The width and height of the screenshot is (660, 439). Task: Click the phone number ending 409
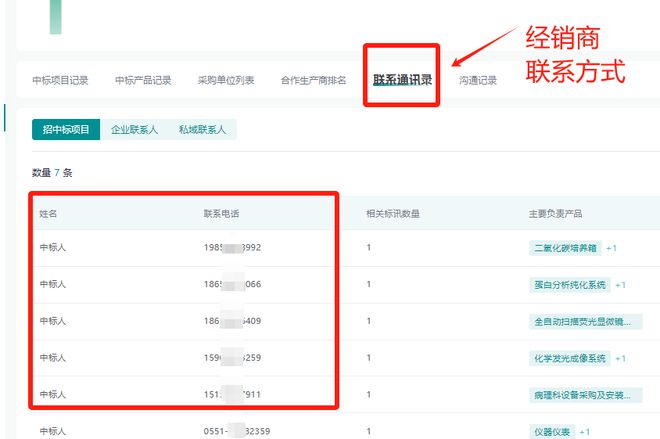(232, 321)
